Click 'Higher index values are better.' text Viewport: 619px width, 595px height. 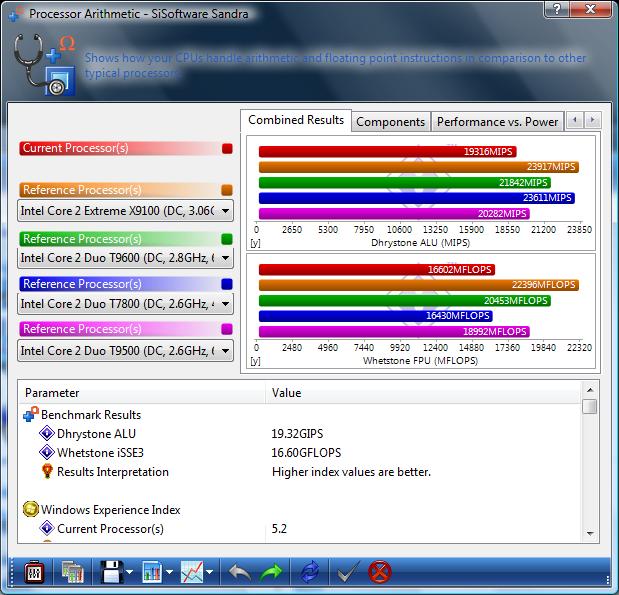[351, 472]
